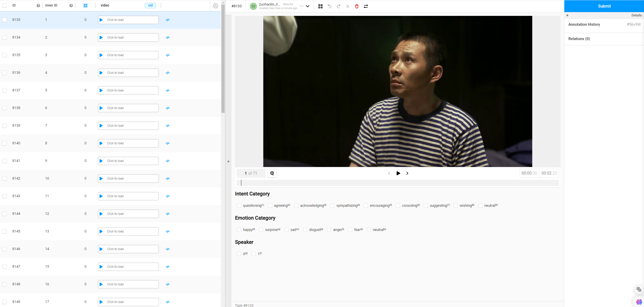Open the grid compare-all annotations icon

(x=320, y=6)
